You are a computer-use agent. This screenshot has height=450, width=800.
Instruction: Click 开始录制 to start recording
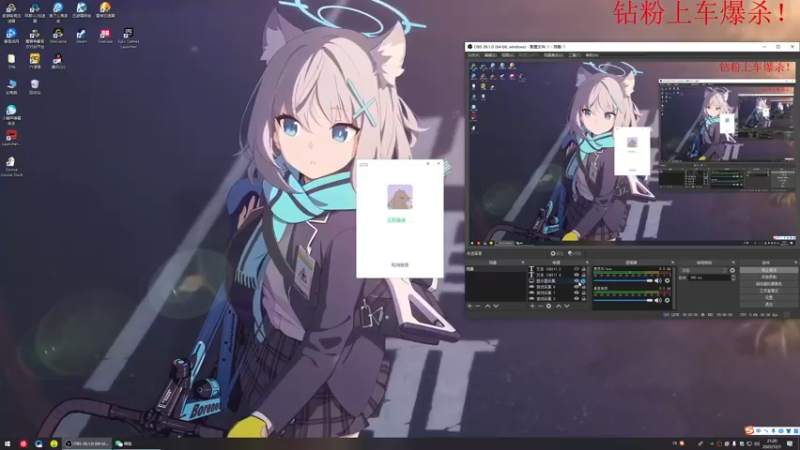point(769,277)
